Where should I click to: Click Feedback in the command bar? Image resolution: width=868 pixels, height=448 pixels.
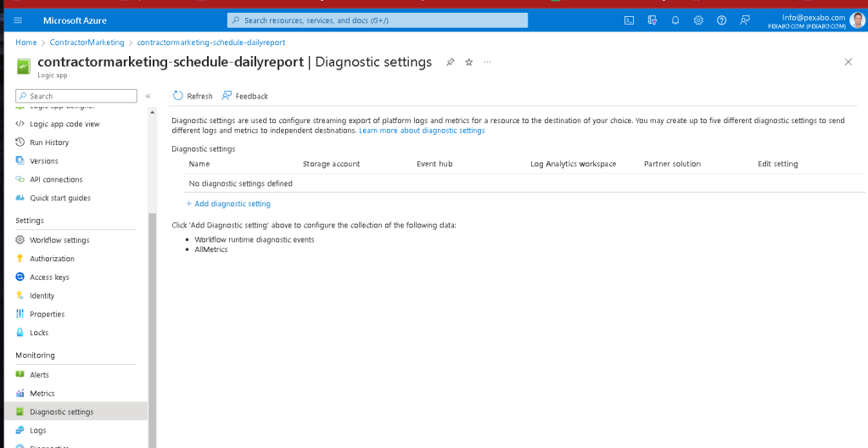click(x=245, y=96)
